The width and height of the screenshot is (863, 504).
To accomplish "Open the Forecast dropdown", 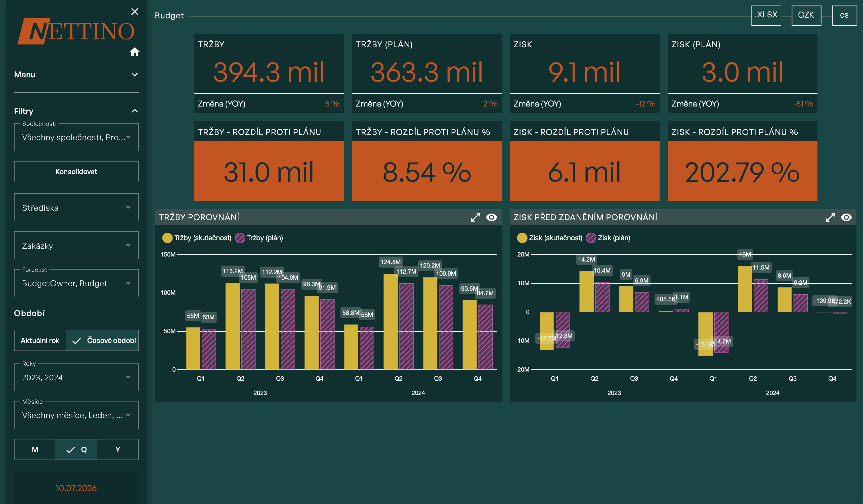I will [x=76, y=283].
